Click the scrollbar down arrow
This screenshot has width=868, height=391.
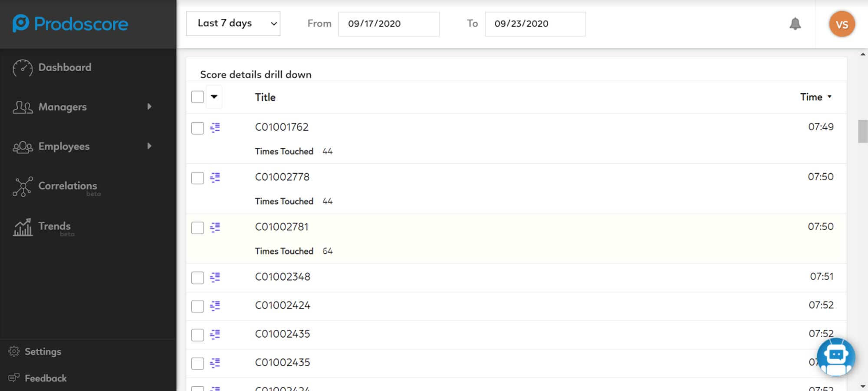pos(862,386)
